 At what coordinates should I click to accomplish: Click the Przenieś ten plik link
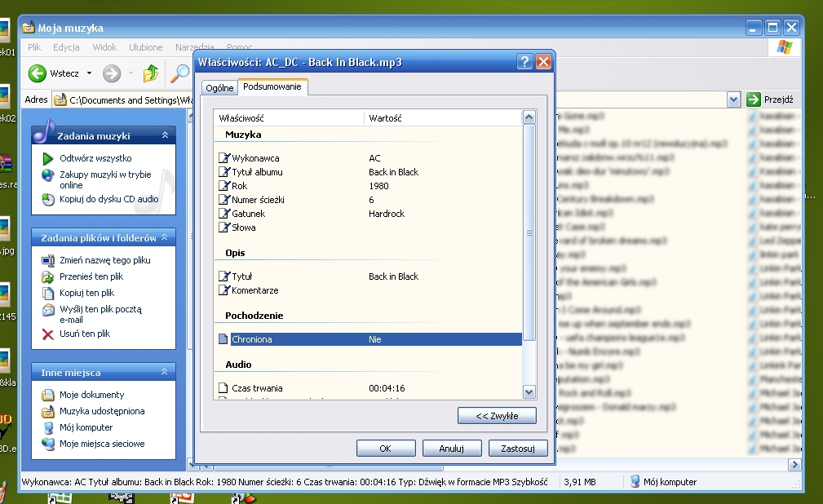coord(91,276)
